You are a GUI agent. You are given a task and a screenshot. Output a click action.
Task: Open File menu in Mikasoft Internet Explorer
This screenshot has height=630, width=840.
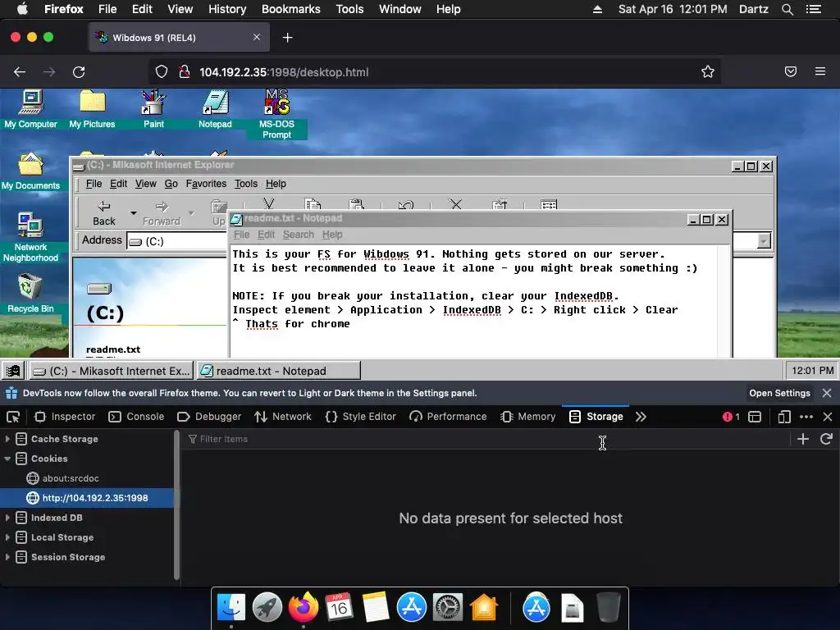94,184
